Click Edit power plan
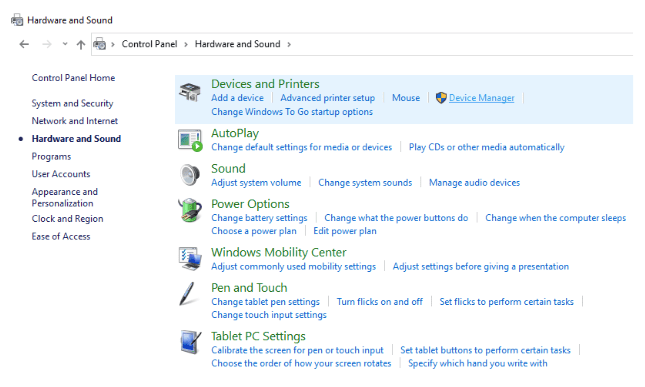 345,231
